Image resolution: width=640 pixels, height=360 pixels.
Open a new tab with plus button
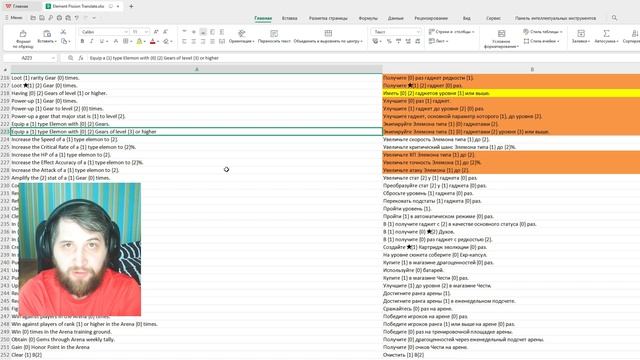pyautogui.click(x=131, y=7)
